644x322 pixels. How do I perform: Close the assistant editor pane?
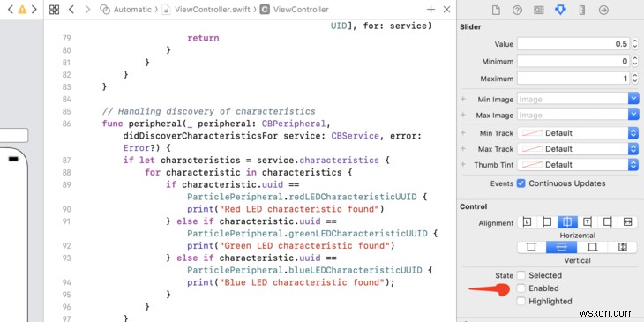[447, 10]
